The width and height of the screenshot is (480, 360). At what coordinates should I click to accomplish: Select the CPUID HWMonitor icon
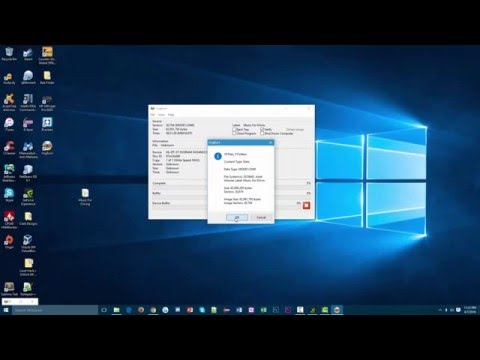(9, 220)
